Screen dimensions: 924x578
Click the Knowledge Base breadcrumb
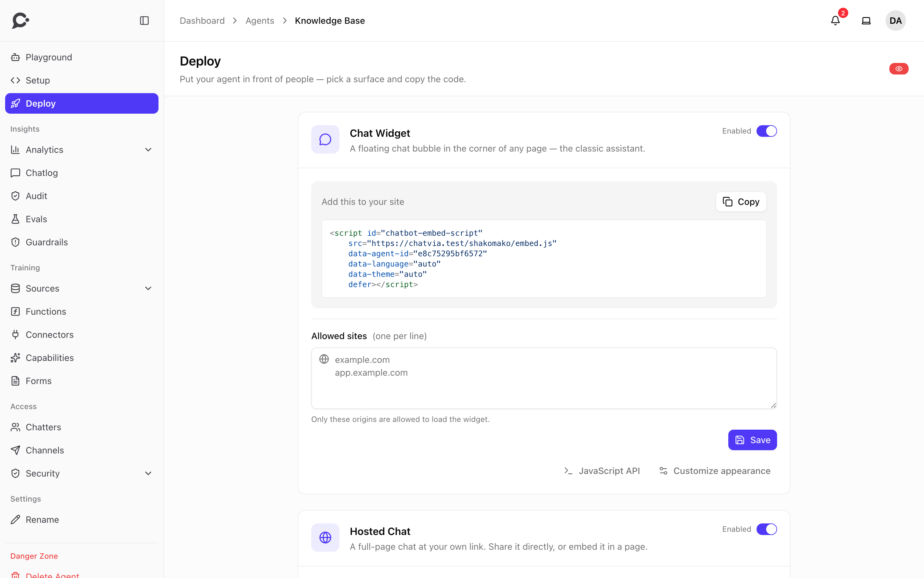click(x=330, y=21)
